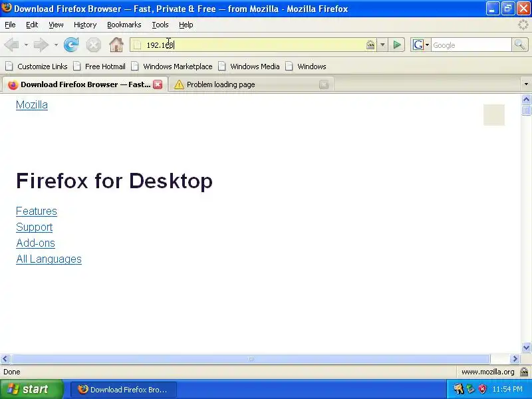Image resolution: width=532 pixels, height=399 pixels.
Task: Open the Bookmarks menu
Action: click(124, 25)
